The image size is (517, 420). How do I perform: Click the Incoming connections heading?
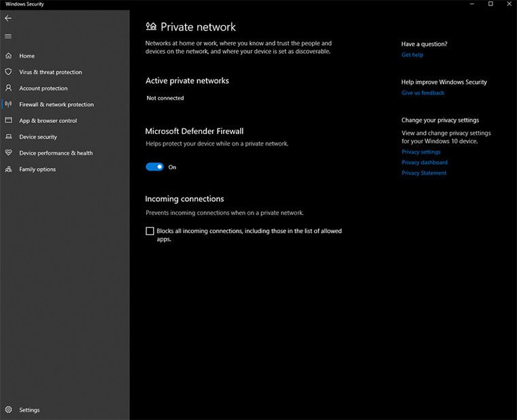click(184, 198)
